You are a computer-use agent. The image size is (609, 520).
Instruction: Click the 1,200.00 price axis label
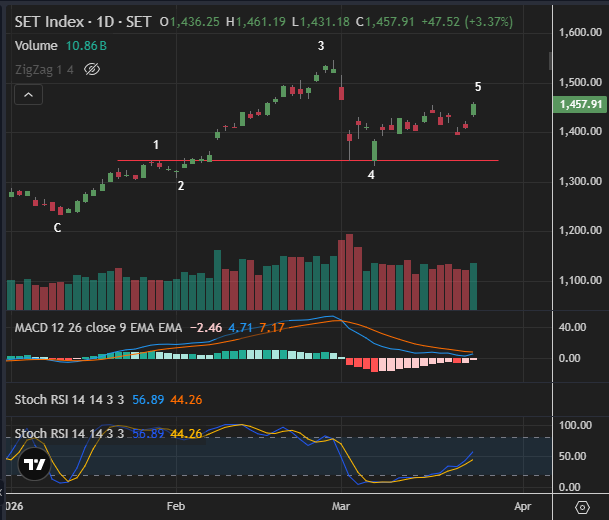tap(580, 230)
